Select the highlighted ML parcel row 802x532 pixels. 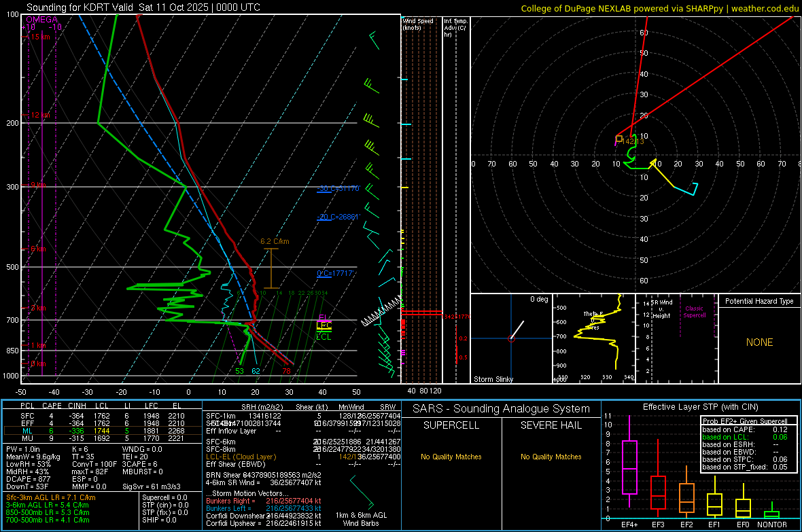pyautogui.click(x=103, y=431)
